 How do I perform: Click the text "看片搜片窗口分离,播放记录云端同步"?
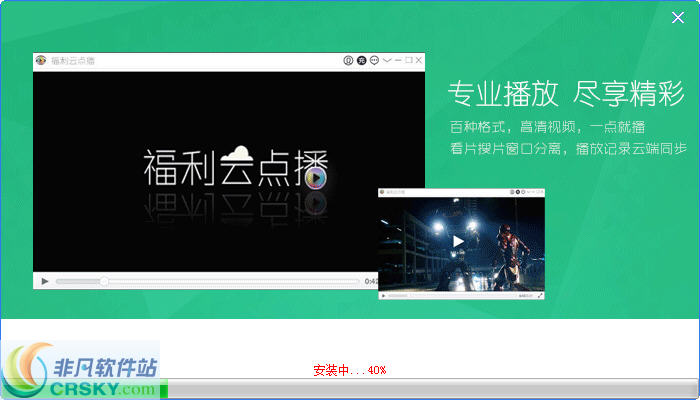568,148
